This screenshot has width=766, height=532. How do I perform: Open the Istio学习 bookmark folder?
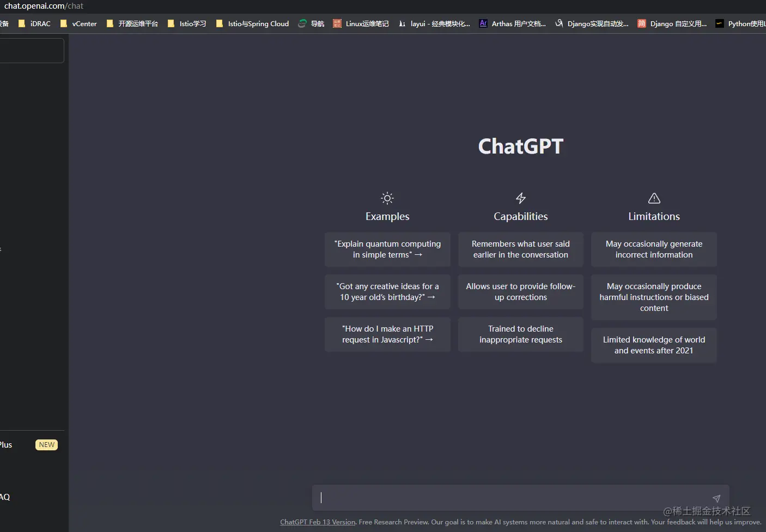click(x=187, y=23)
